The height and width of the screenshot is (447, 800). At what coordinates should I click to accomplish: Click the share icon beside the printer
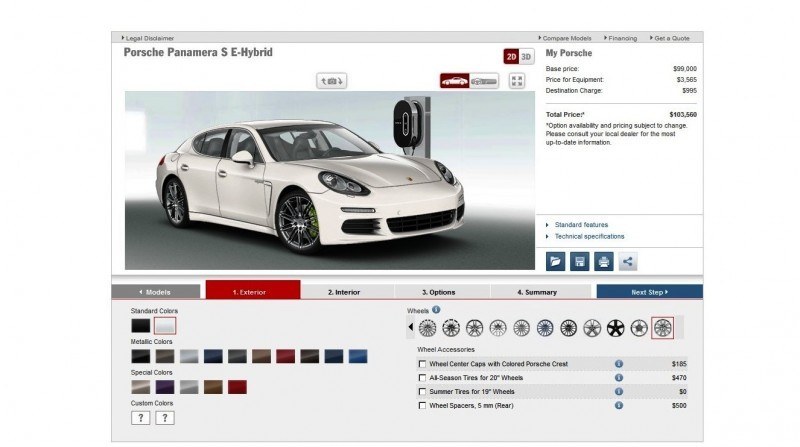click(628, 262)
